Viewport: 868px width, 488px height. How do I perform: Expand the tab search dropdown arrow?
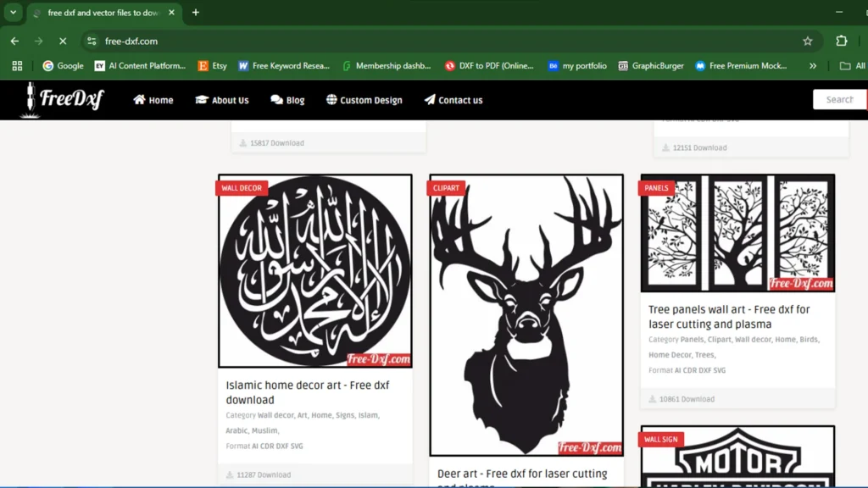13,13
